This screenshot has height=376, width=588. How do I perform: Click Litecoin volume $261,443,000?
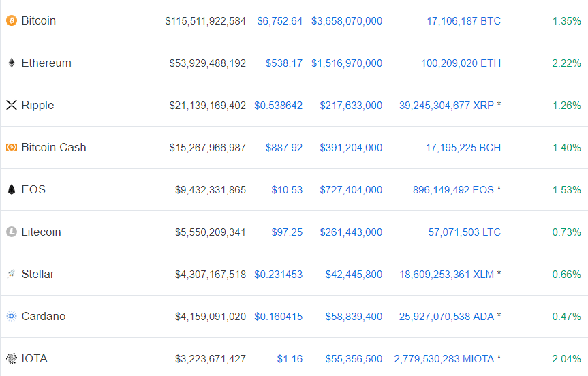[351, 232]
